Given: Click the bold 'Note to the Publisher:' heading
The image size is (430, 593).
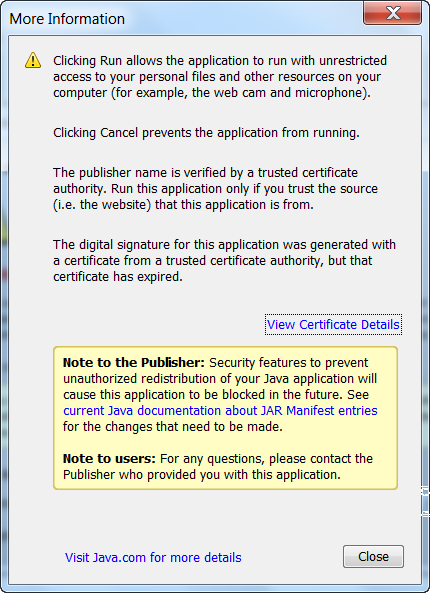Looking at the screenshot, I should tap(134, 363).
